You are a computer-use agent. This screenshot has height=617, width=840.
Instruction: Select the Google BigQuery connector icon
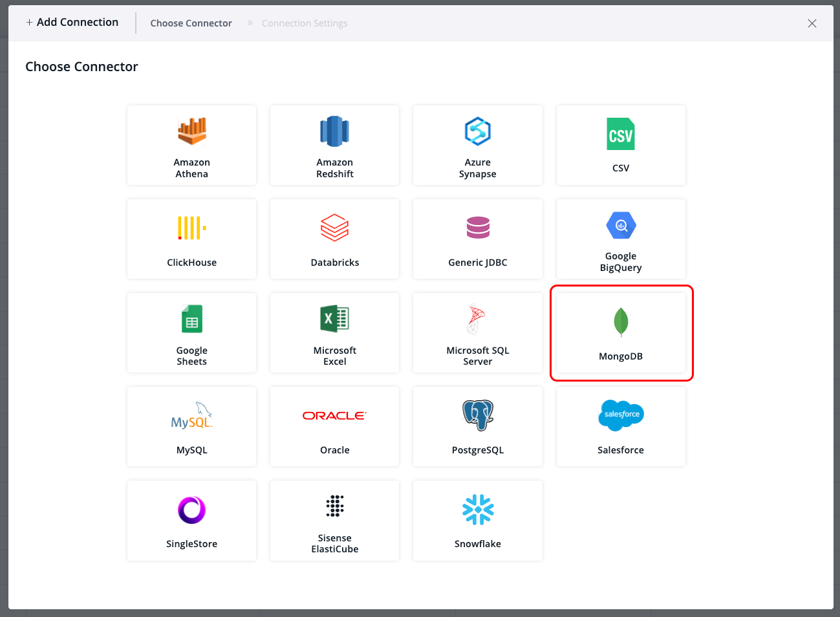[x=621, y=225]
